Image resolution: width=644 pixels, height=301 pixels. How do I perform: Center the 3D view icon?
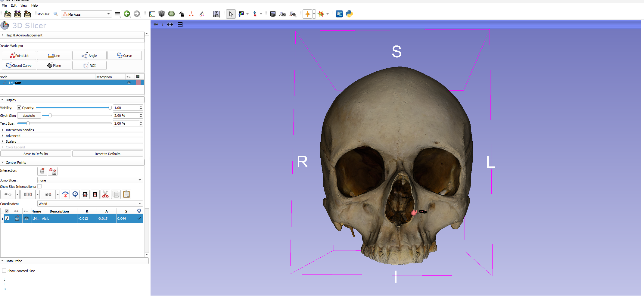pyautogui.click(x=170, y=25)
